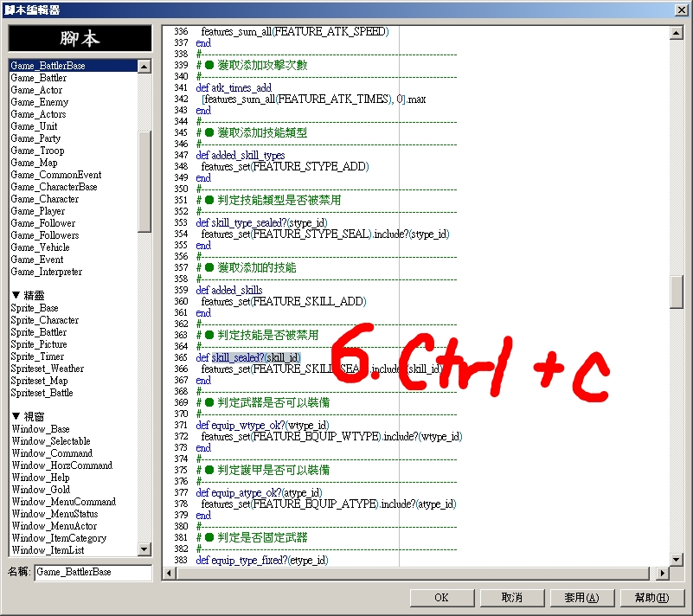
Task: Click script list scrollbar thumb
Action: click(x=144, y=181)
